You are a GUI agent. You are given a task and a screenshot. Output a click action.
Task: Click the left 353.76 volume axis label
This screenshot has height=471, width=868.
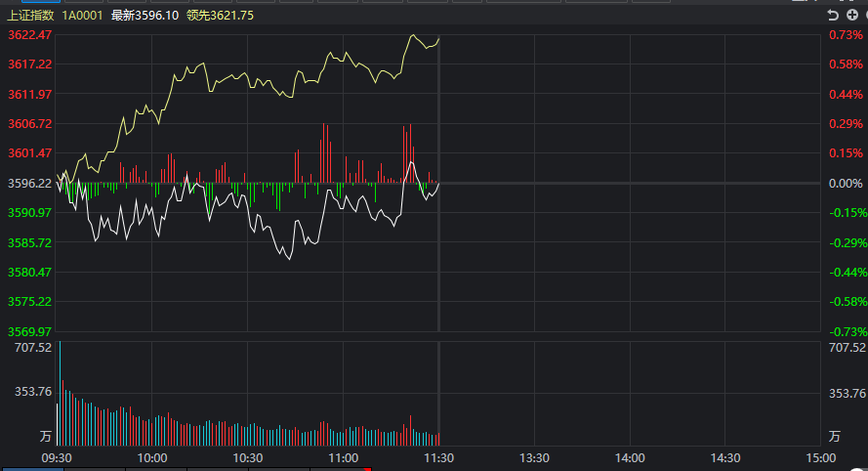pyautogui.click(x=32, y=392)
